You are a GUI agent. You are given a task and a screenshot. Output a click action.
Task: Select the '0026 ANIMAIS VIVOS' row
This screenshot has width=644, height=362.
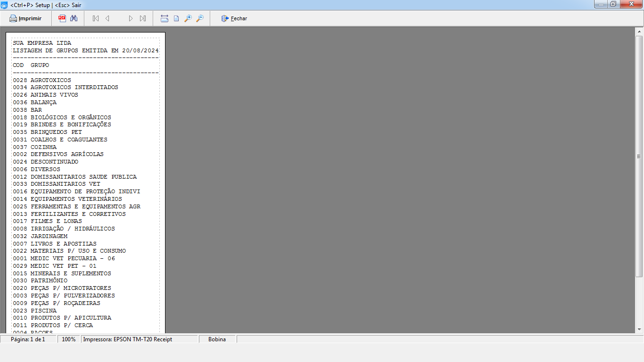46,95
